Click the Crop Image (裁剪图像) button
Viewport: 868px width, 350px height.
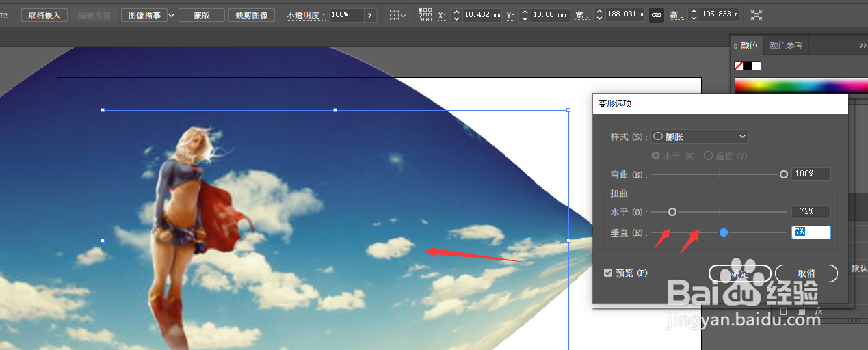(x=252, y=15)
